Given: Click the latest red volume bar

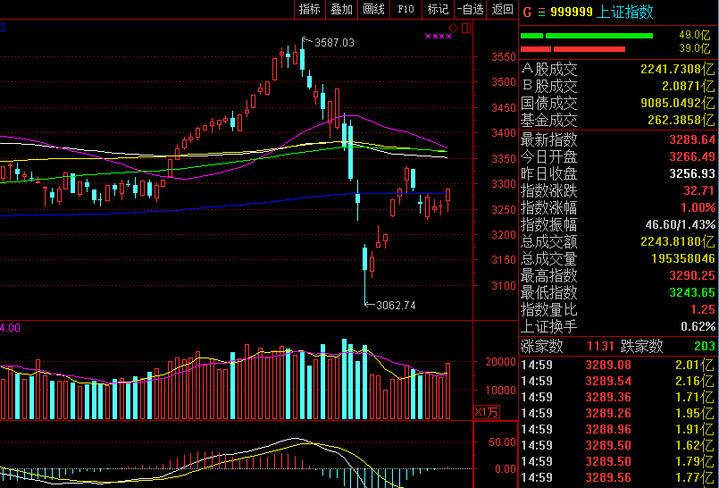Looking at the screenshot, I should [448, 391].
